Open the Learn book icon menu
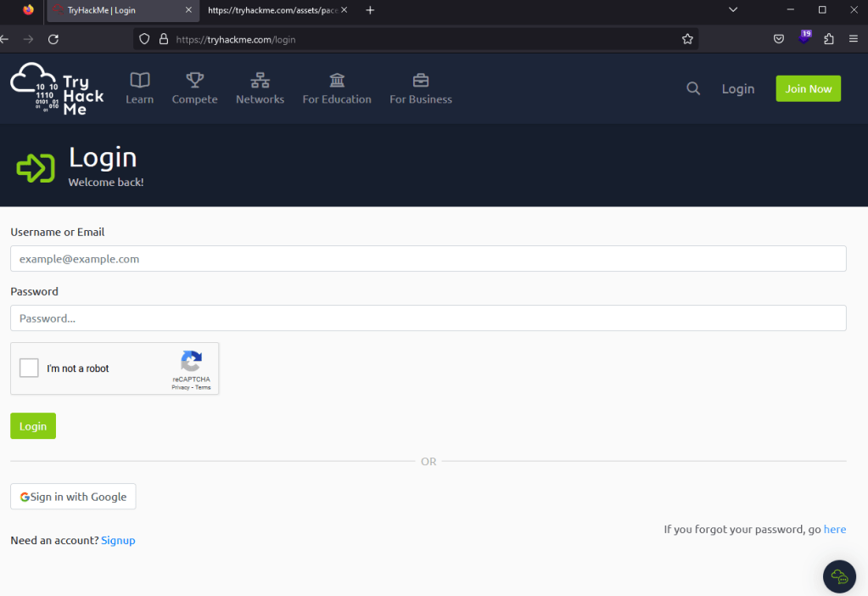The width and height of the screenshot is (868, 596). tap(139, 88)
